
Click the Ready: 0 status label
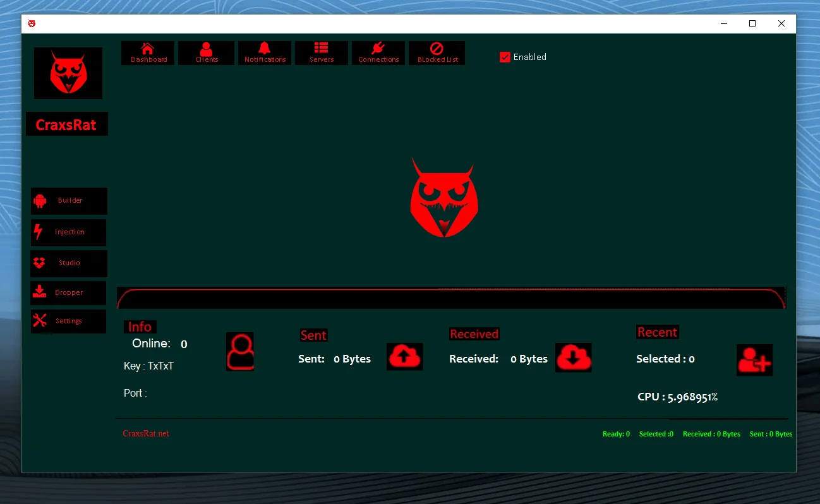point(616,434)
